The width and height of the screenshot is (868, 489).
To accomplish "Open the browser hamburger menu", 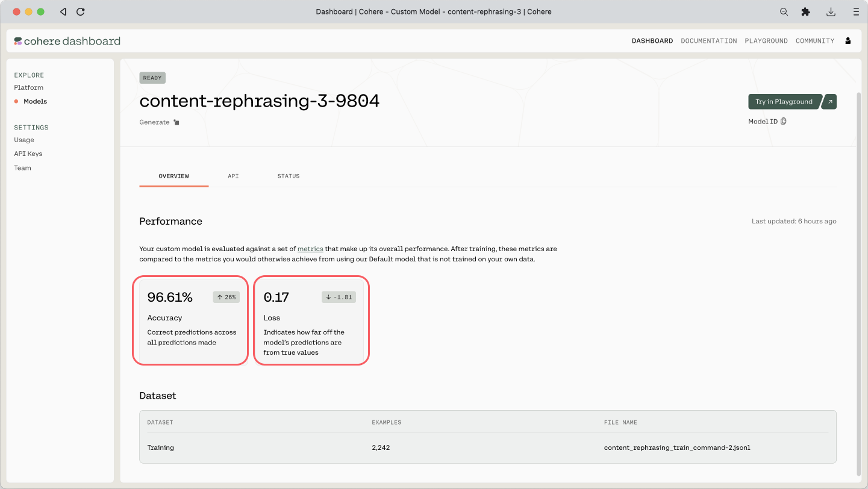I will coord(855,11).
